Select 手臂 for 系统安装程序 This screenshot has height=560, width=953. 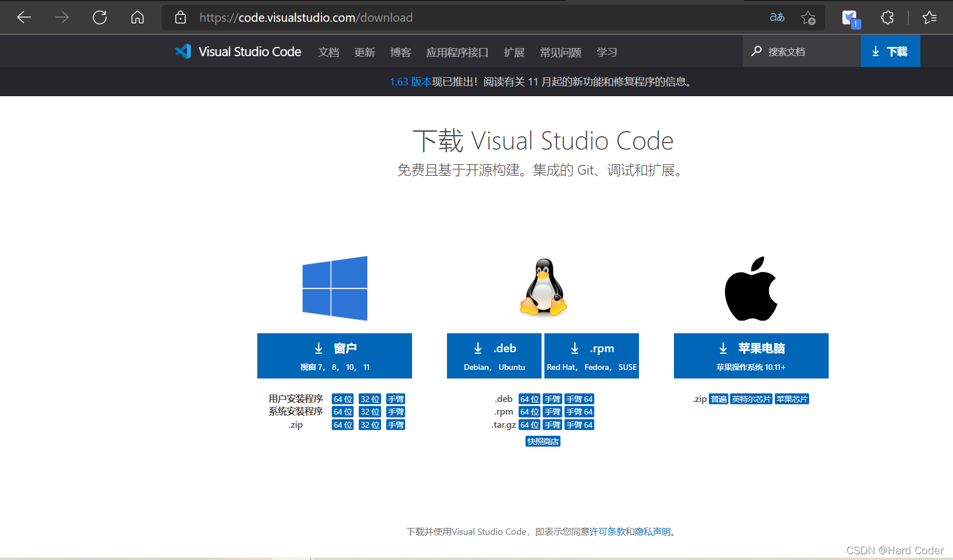(x=395, y=412)
